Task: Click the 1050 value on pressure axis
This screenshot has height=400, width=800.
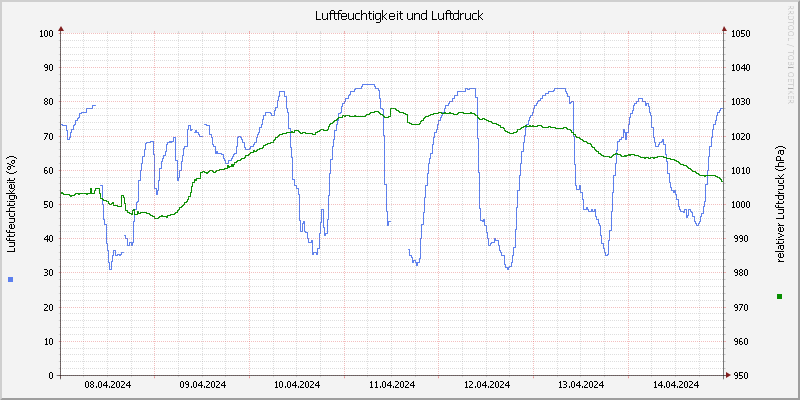Action: (740, 34)
